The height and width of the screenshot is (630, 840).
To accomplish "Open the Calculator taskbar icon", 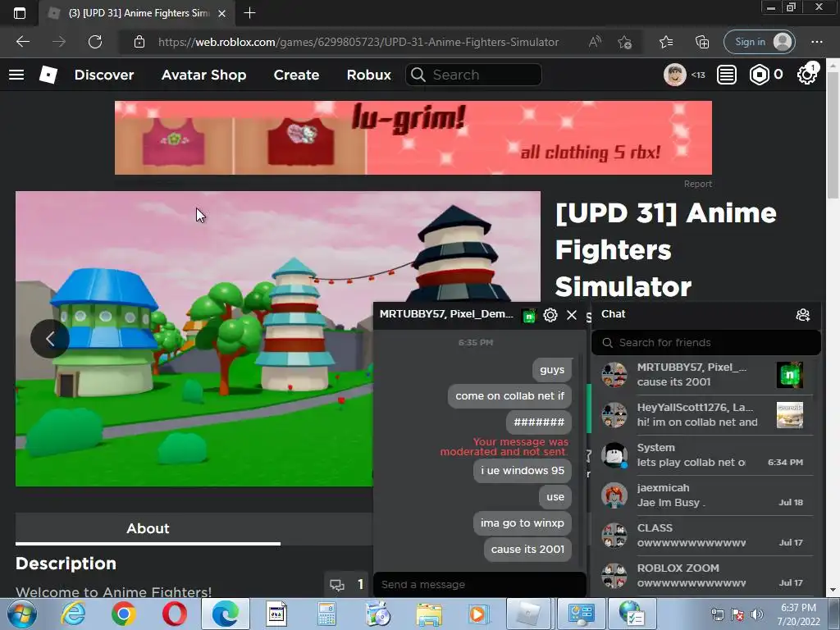I will point(326,614).
